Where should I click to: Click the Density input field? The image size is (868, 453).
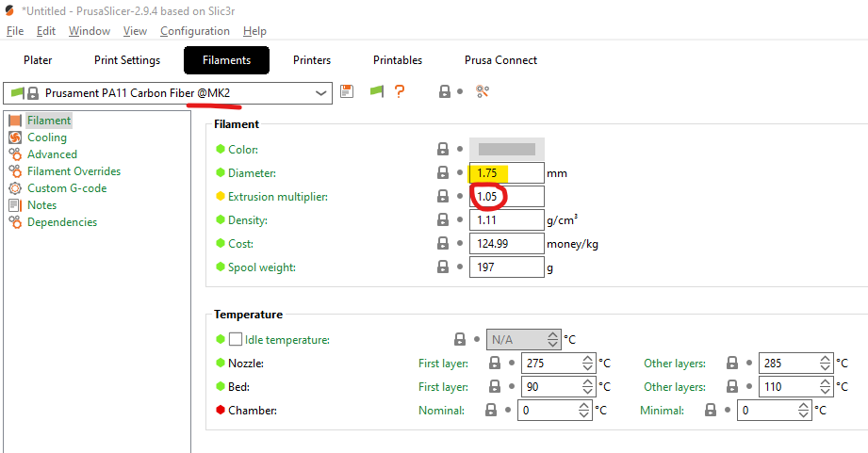click(x=506, y=220)
